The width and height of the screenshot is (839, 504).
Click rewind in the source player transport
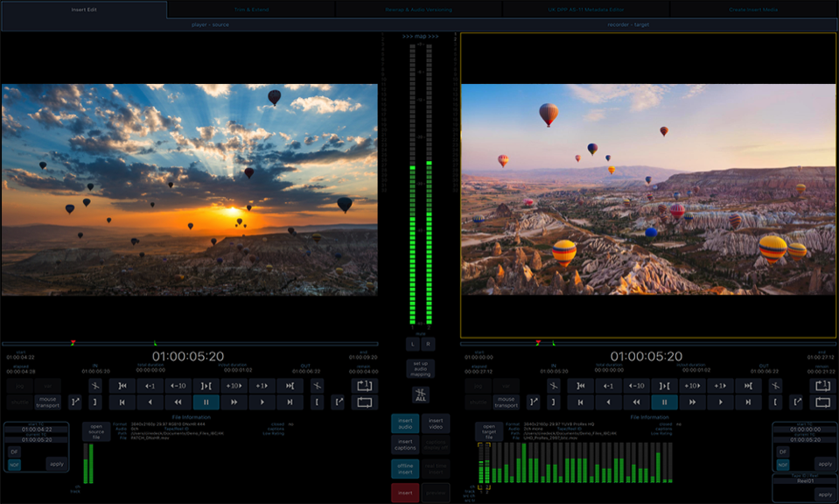178,402
